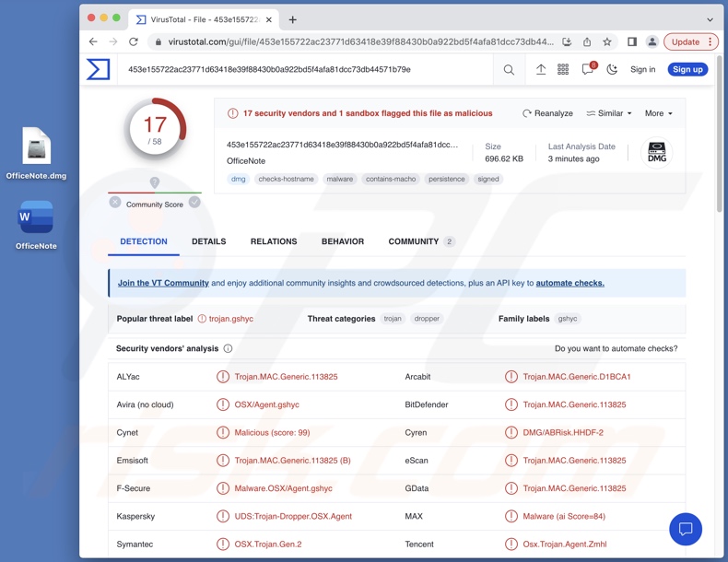Click Cynet Malicious (score: 99) result
Image resolution: width=728 pixels, height=562 pixels.
[x=272, y=432]
